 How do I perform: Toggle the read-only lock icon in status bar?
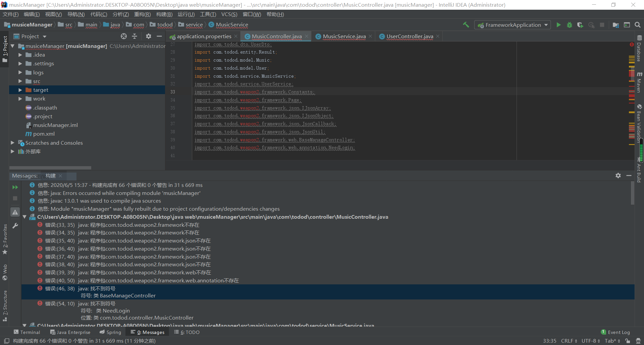pyautogui.click(x=628, y=341)
